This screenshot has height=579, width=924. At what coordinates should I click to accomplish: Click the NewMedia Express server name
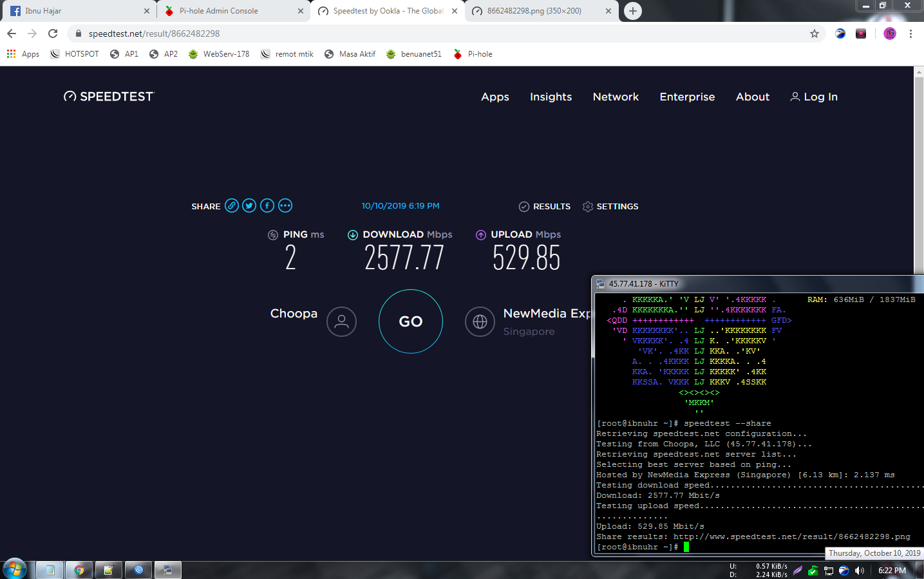(547, 314)
